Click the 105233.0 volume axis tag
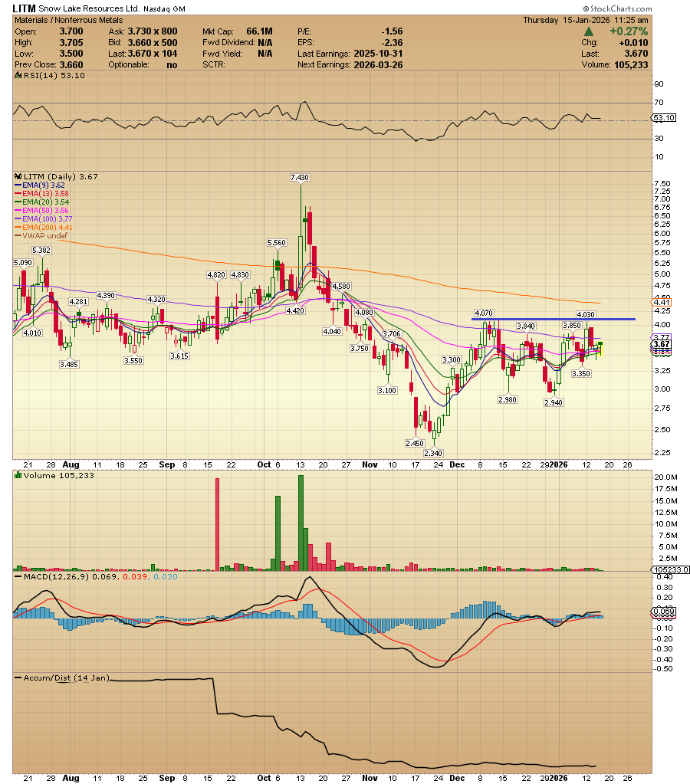Viewport: 690px width, 784px height. (x=671, y=569)
